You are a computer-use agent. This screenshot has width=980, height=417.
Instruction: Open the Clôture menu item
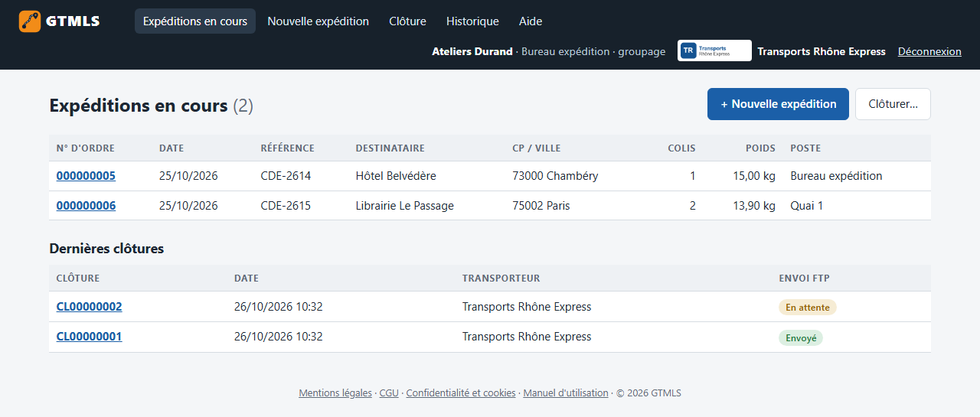coord(407,21)
